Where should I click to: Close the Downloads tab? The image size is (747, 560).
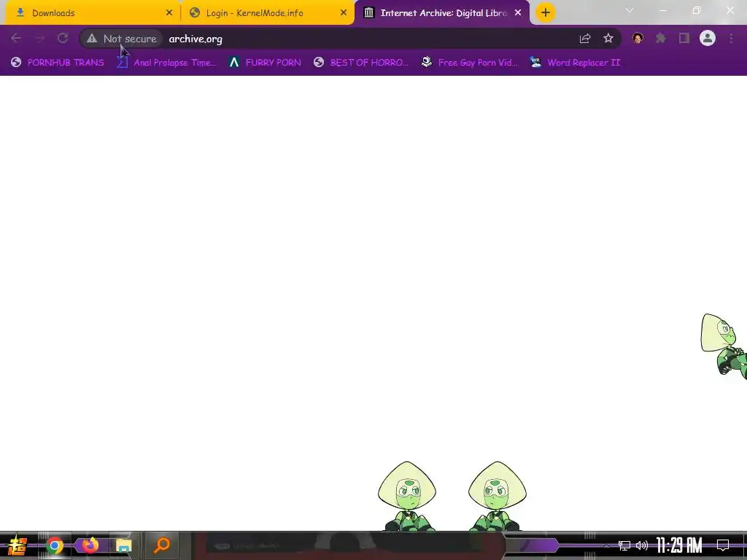169,13
